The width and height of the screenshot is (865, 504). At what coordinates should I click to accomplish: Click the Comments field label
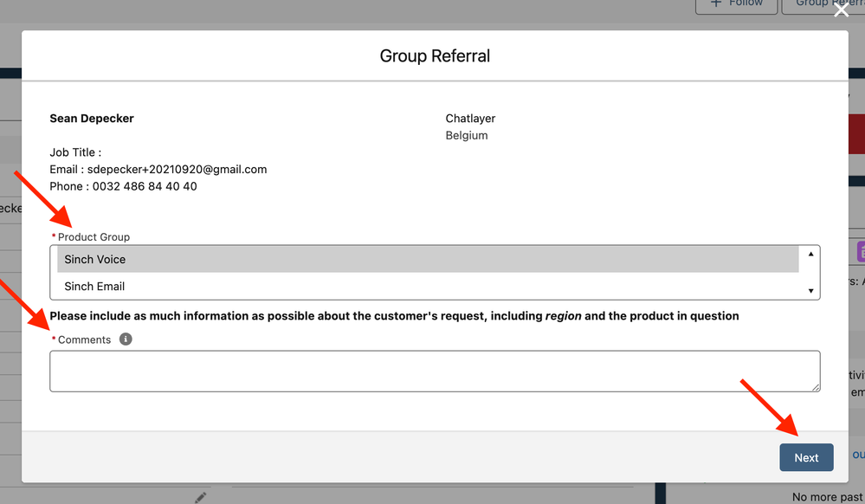coord(84,339)
